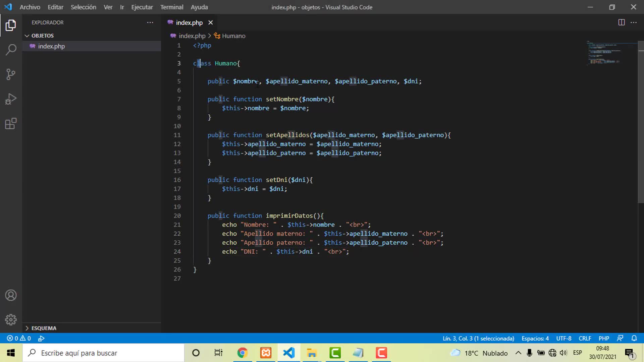Open the red Camtasia recorder taskbar icon
The image size is (644, 362).
[x=381, y=353]
